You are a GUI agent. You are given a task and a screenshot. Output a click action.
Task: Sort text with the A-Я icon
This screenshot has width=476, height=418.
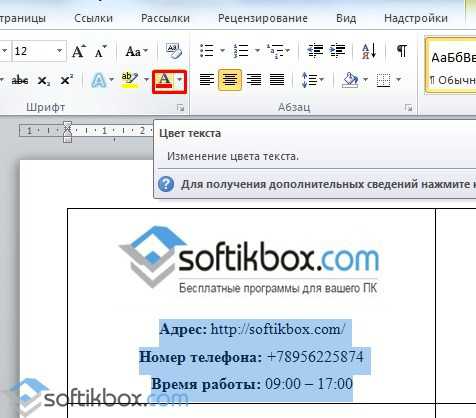[x=369, y=51]
